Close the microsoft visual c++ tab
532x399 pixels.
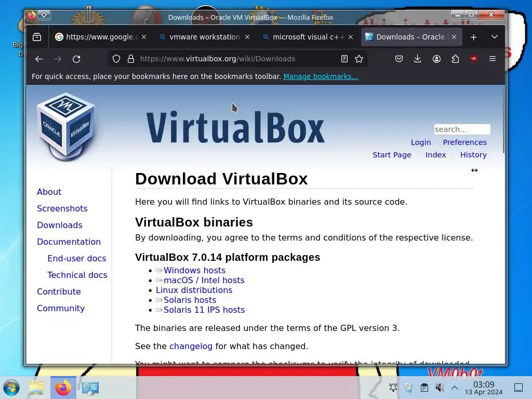pyautogui.click(x=351, y=37)
